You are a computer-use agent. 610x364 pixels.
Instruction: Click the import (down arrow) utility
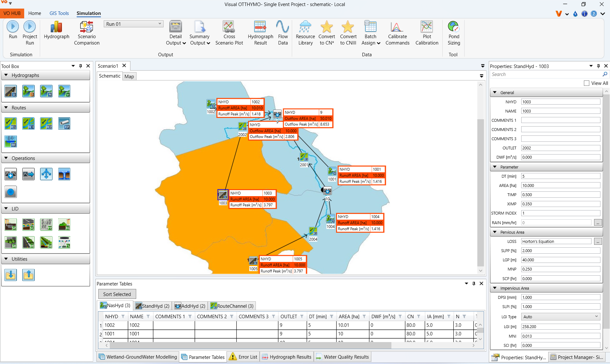pyautogui.click(x=11, y=275)
